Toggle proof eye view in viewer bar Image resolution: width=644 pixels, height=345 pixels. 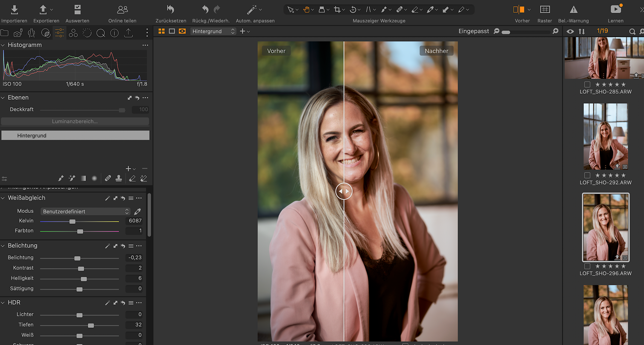pyautogui.click(x=182, y=31)
